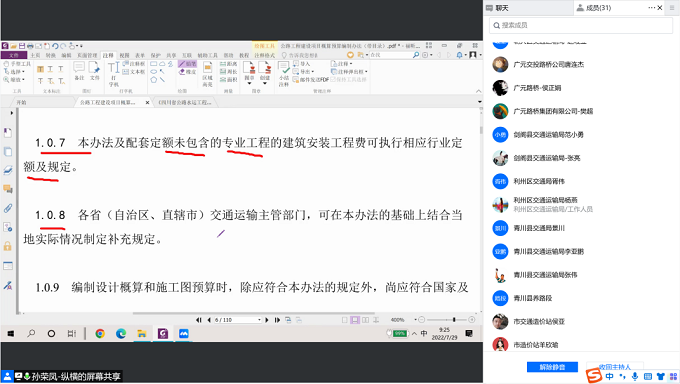Click the print icon in quick toolbar
The width and height of the screenshot is (680, 384).
point(30,46)
